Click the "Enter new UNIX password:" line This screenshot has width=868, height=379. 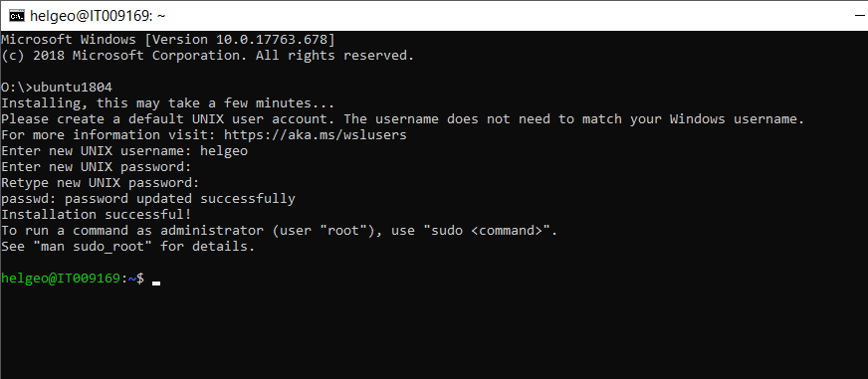click(x=97, y=167)
